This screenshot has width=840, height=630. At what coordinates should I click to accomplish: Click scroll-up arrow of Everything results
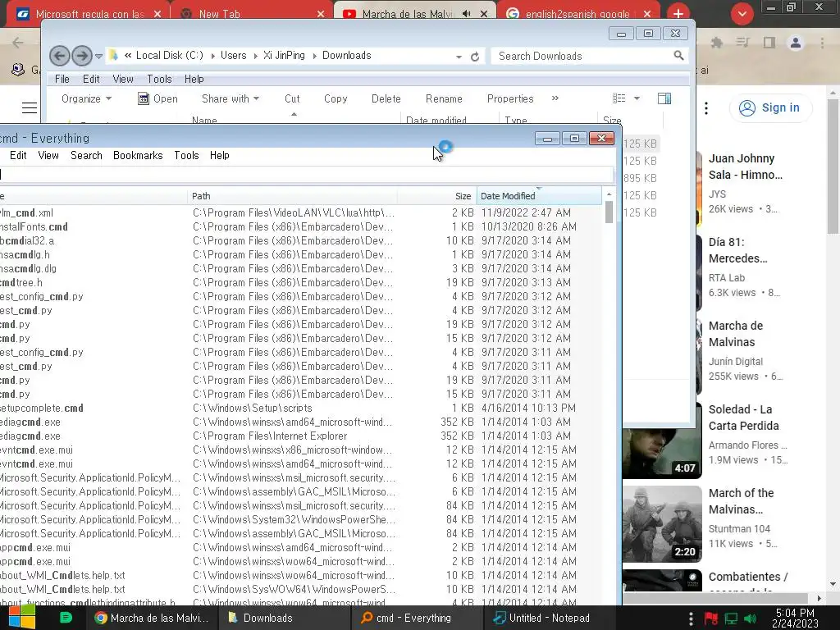pyautogui.click(x=609, y=194)
